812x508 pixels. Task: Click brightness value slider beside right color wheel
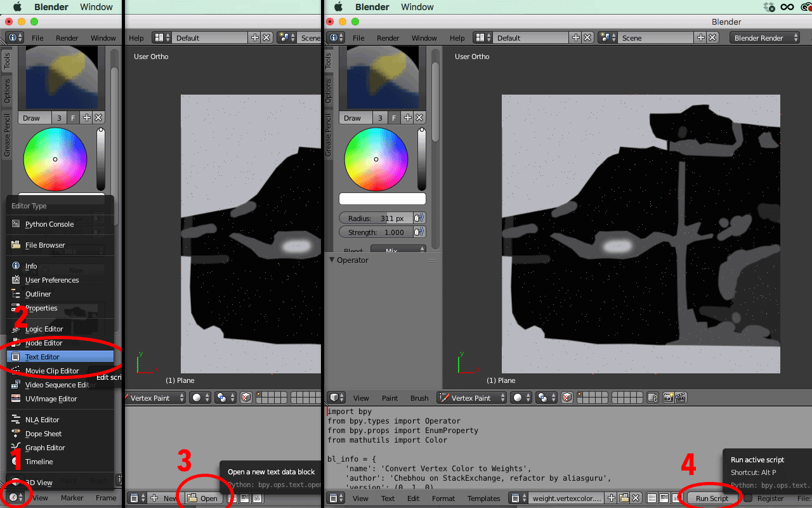(422, 159)
